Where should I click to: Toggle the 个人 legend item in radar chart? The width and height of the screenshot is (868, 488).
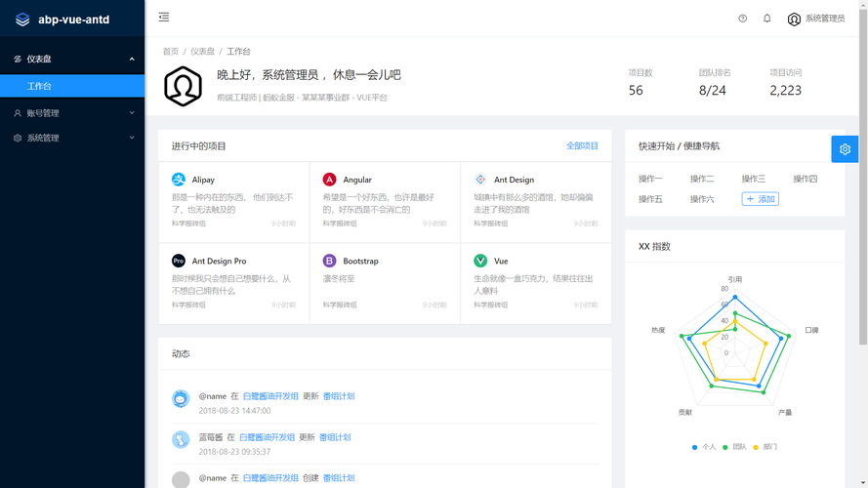click(704, 447)
